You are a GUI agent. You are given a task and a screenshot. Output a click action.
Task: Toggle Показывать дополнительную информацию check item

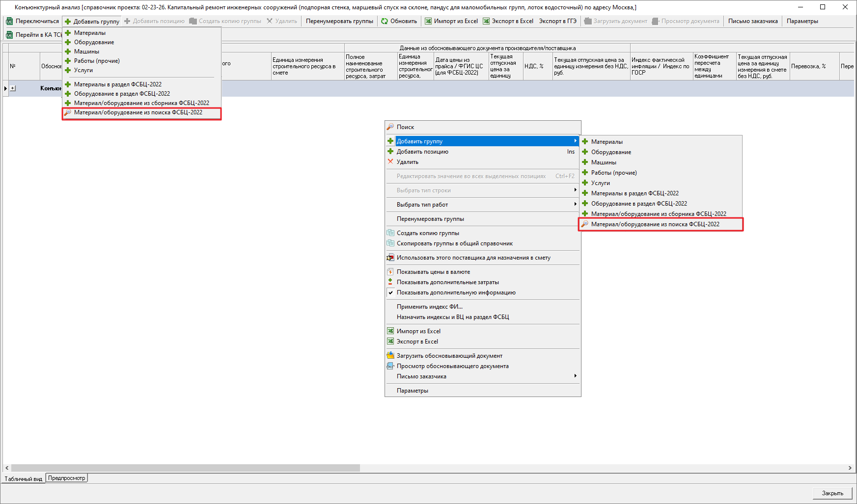click(456, 292)
